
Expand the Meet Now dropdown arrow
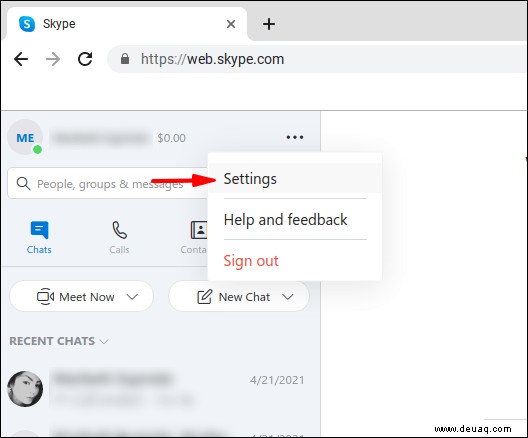click(132, 297)
